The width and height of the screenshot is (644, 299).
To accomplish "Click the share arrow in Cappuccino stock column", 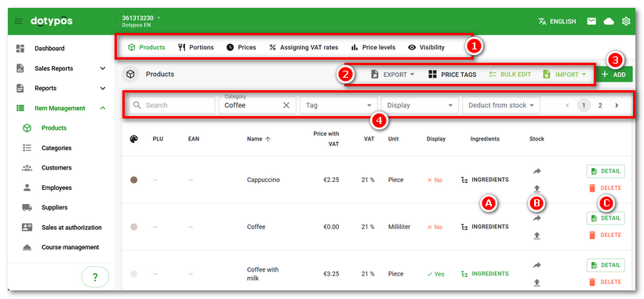I will tap(537, 171).
